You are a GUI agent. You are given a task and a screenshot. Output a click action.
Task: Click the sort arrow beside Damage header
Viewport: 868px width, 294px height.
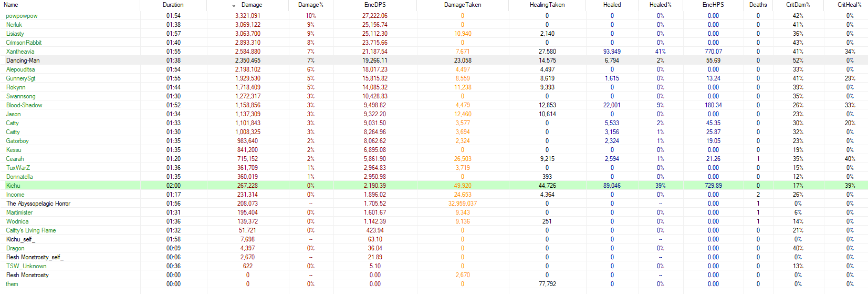(x=234, y=5)
